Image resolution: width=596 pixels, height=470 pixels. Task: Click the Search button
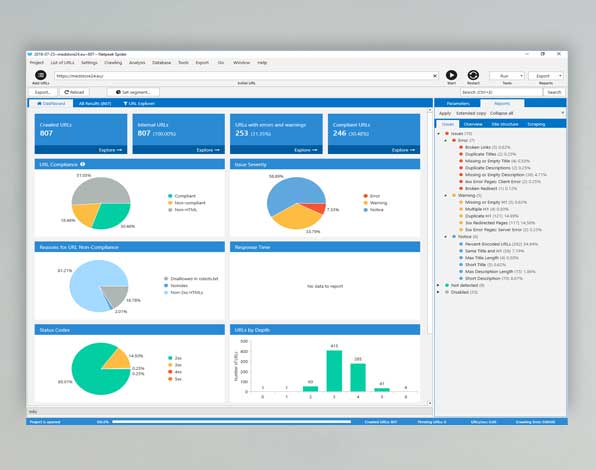[x=554, y=92]
